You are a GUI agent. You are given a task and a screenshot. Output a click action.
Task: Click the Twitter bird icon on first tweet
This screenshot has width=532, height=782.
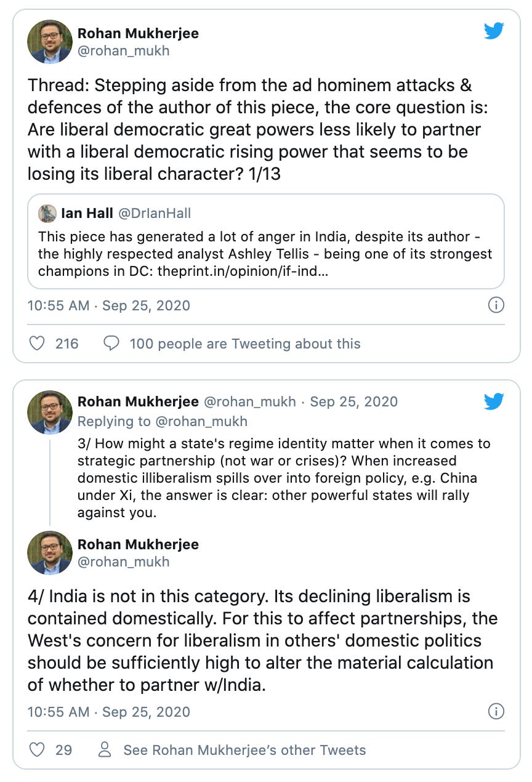tap(494, 31)
